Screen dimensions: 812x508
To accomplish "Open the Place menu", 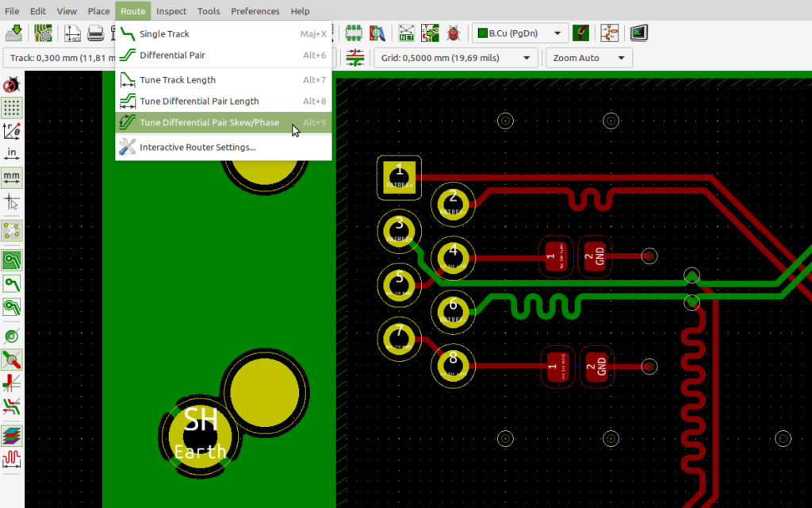I will click(98, 11).
